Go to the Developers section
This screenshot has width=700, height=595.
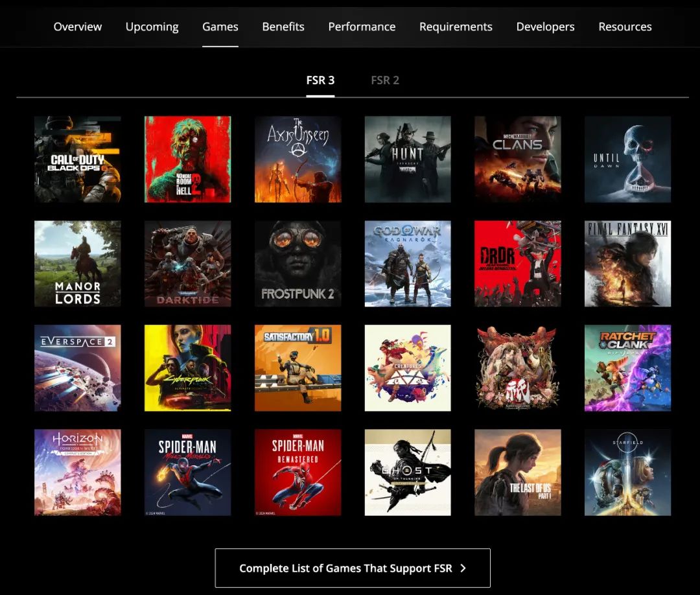tap(545, 27)
